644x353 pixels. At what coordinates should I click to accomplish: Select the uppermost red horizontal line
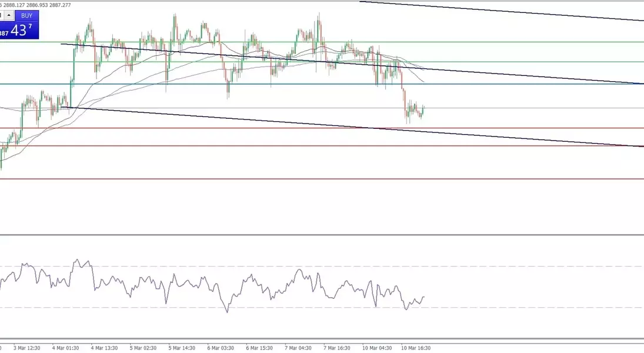point(529,128)
